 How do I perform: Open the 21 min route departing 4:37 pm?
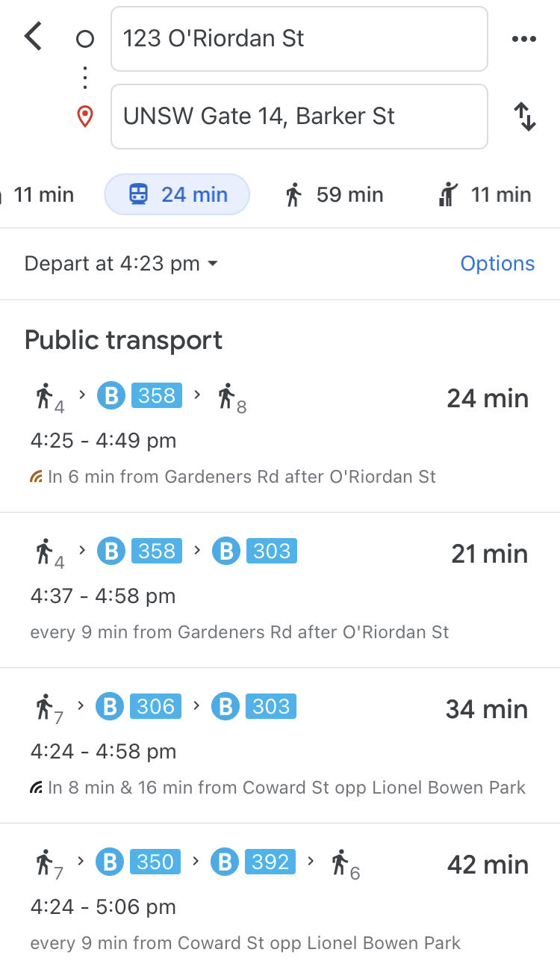tap(280, 590)
